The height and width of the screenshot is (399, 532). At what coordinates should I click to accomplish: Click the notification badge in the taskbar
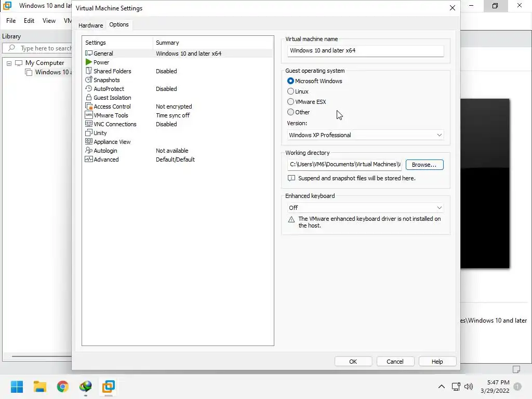[x=517, y=387]
